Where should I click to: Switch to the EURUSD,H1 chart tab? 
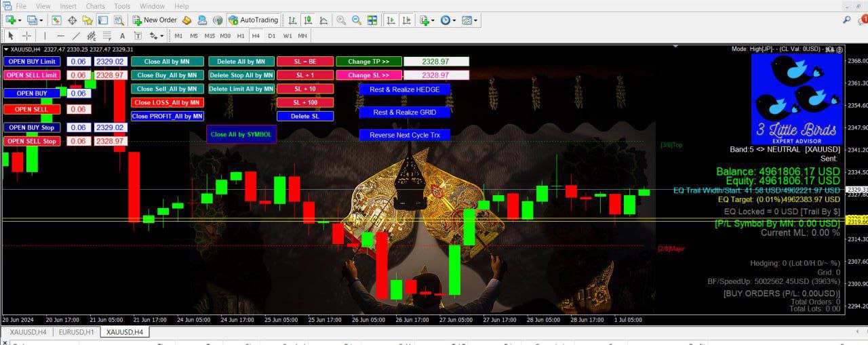(x=76, y=332)
